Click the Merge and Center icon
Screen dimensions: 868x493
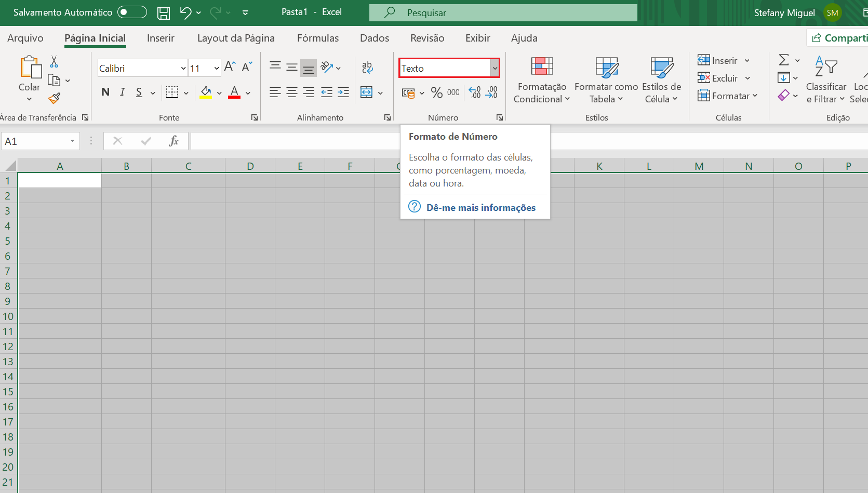(367, 92)
